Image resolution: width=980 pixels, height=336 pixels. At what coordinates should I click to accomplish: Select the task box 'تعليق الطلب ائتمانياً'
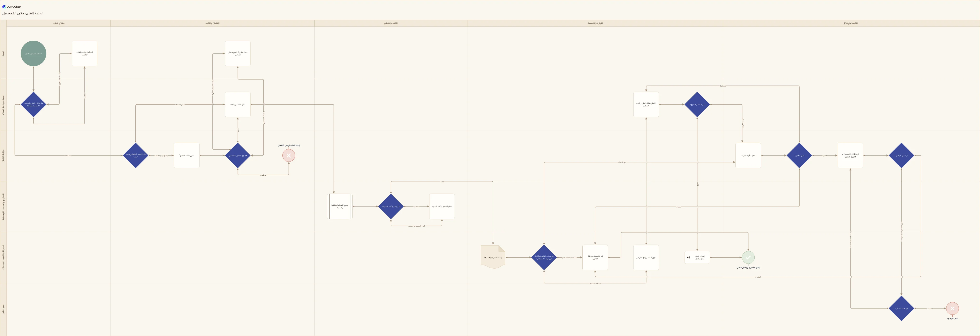pyautogui.click(x=187, y=156)
